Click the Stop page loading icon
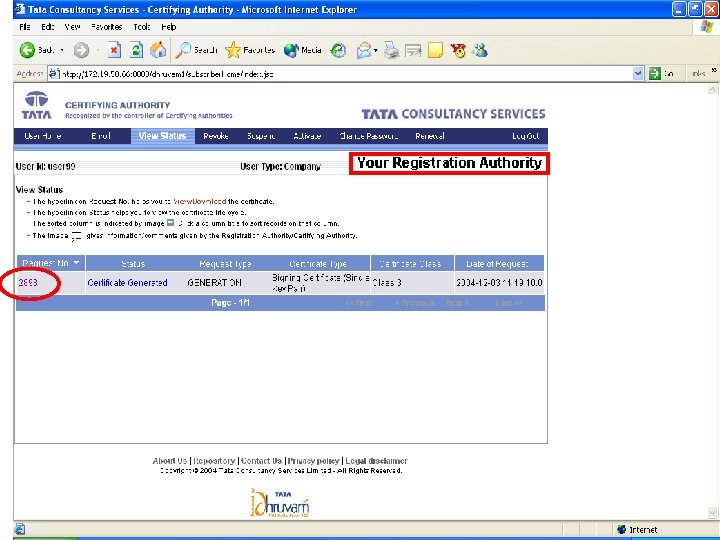This screenshot has width=720, height=540. [x=114, y=50]
